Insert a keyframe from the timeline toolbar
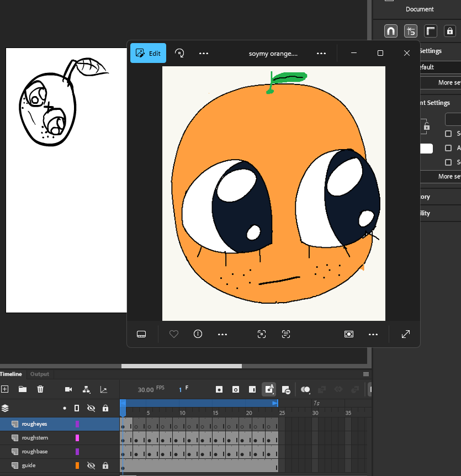This screenshot has width=461, height=476. 219,389
